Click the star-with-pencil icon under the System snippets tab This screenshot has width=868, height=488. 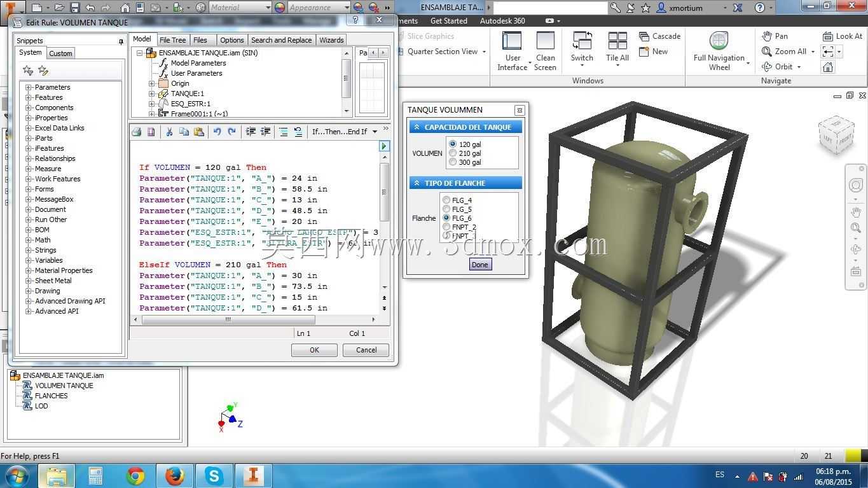tap(43, 71)
